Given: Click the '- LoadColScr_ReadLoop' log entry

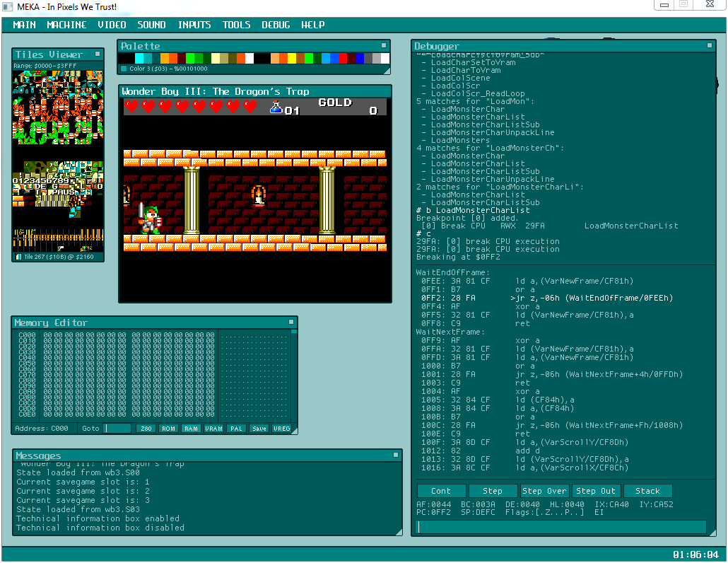Looking at the screenshot, I should click(x=473, y=93).
